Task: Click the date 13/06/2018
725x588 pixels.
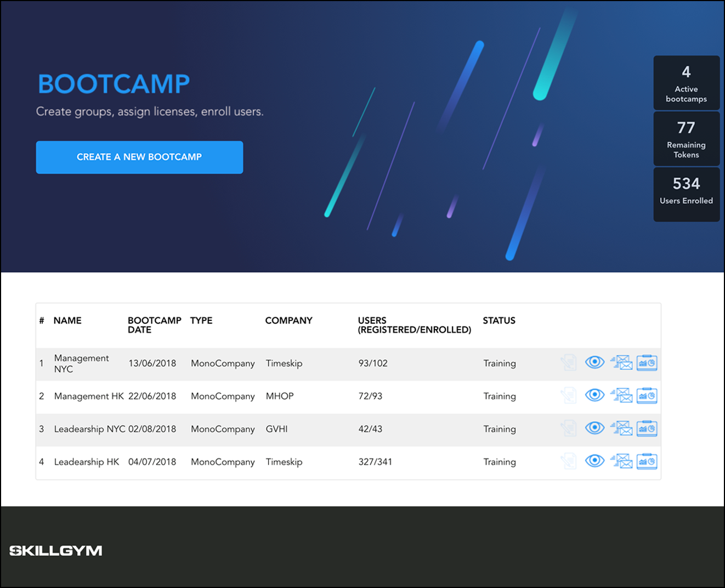Action: pos(152,364)
